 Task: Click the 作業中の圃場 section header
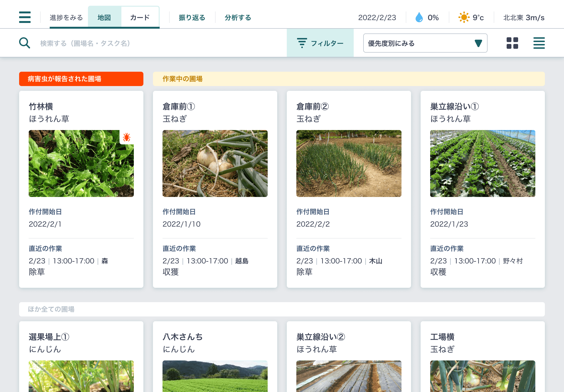349,79
